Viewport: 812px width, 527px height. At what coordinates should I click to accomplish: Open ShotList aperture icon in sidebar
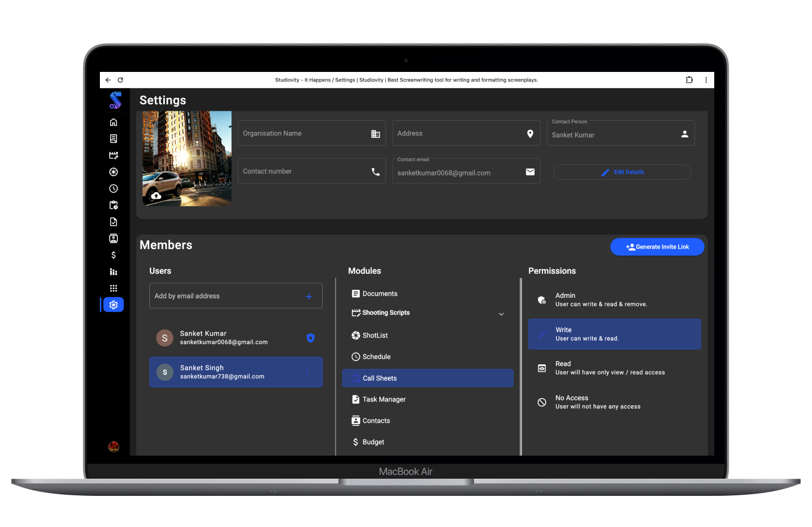(113, 172)
